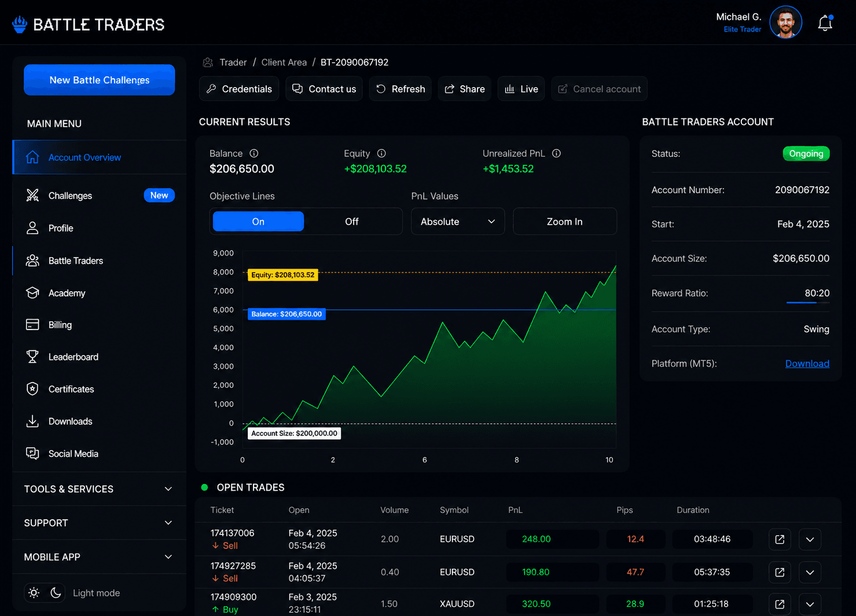Image resolution: width=856 pixels, height=616 pixels.
Task: Open external link for ticket 174909300
Action: [x=780, y=604]
